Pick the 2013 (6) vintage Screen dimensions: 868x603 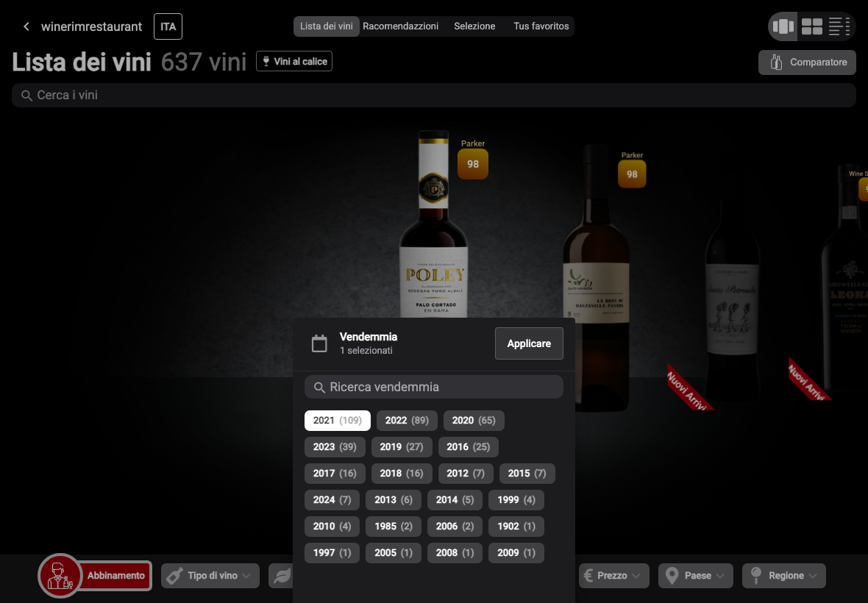tap(394, 500)
